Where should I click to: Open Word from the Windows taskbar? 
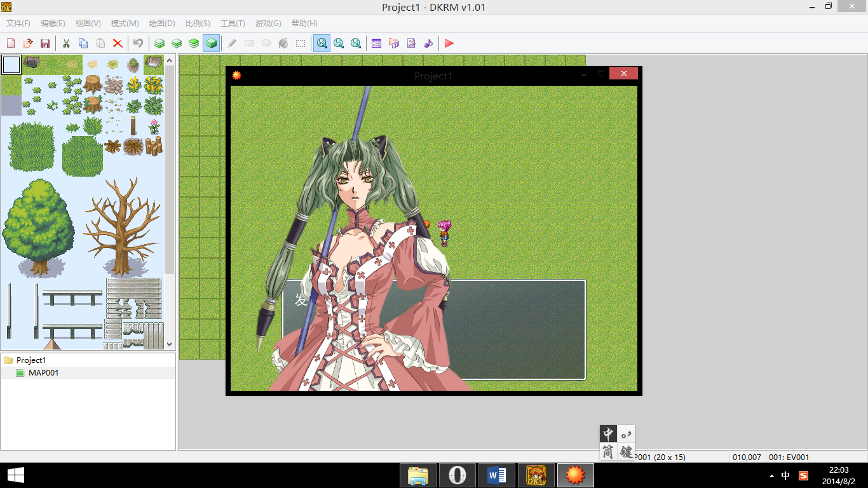(497, 475)
